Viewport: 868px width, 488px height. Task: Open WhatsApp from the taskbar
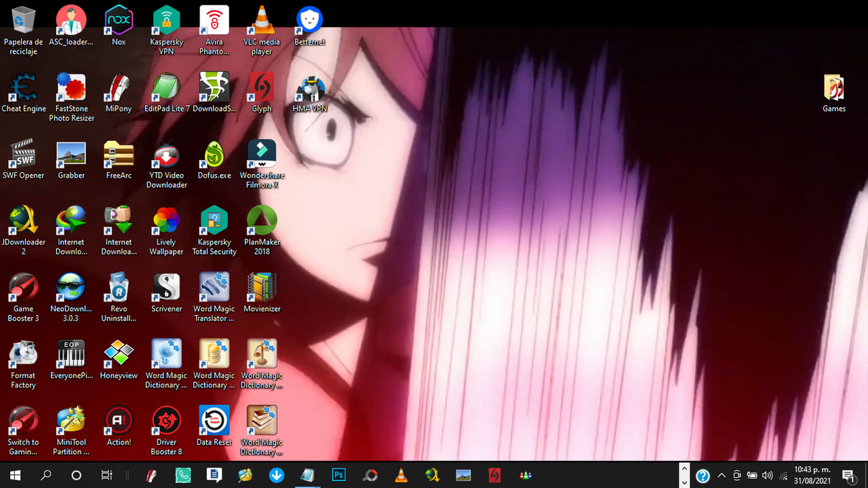tap(183, 475)
